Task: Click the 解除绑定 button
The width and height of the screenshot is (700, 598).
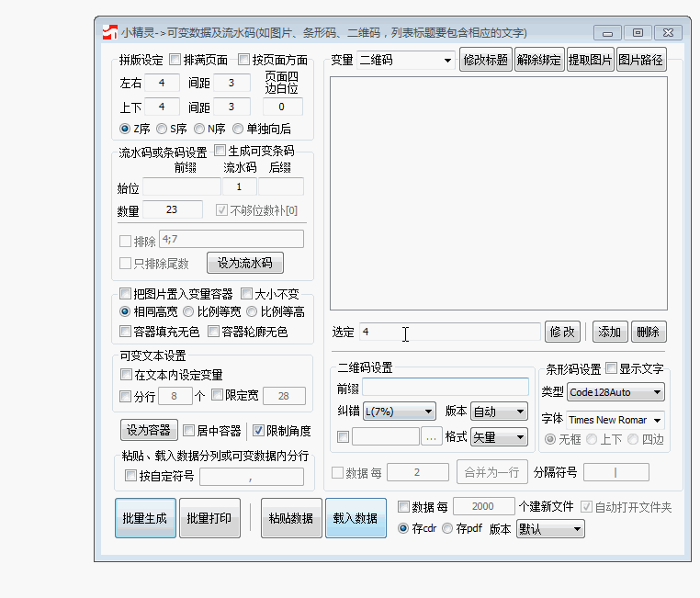Action: coord(539,60)
